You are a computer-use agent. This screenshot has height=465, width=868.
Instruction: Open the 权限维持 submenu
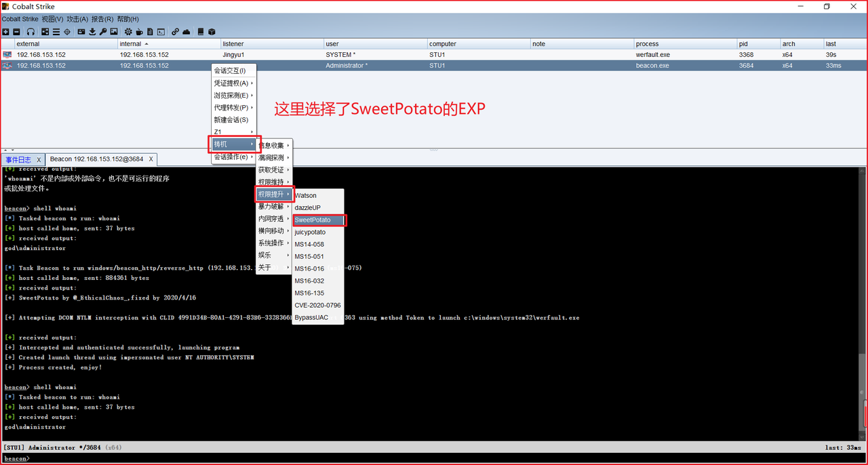click(274, 182)
